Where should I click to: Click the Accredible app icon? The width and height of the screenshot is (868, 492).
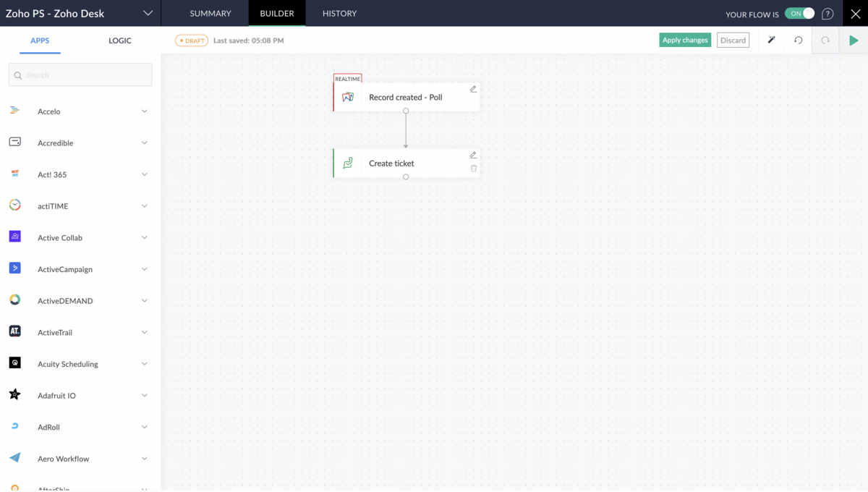(14, 143)
